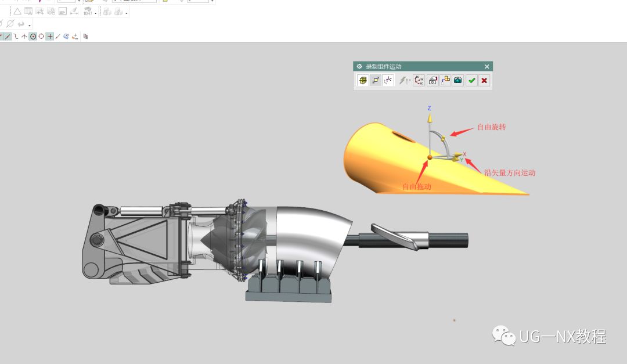Open the dropdown beside the return arrow
The height and width of the screenshot is (364, 627).
pos(29,25)
